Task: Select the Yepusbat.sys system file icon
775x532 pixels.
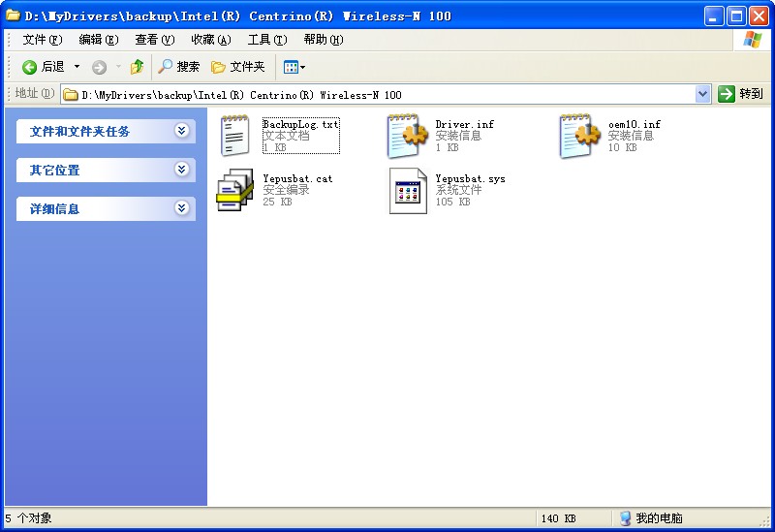Action: (408, 191)
